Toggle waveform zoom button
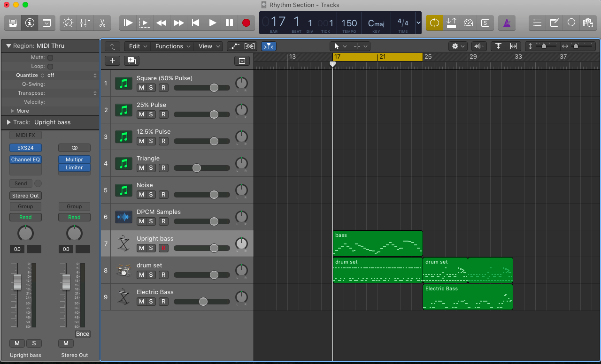The width and height of the screenshot is (601, 364). [479, 46]
